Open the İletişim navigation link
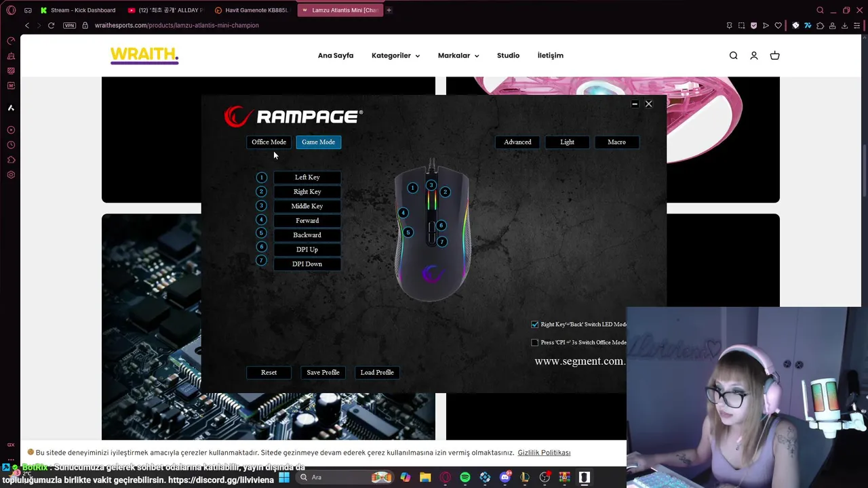The width and height of the screenshot is (868, 488). [x=551, y=56]
